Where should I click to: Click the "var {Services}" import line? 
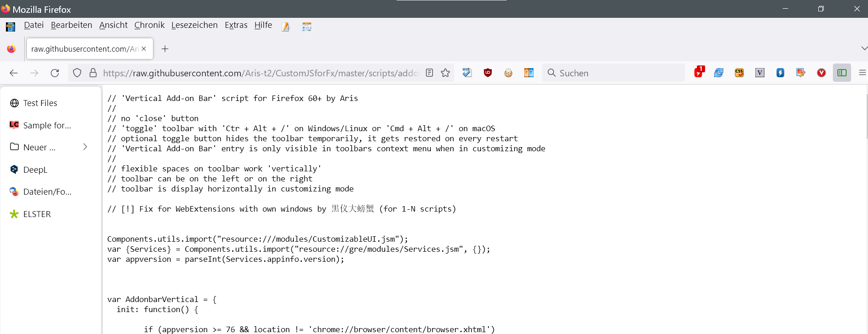pos(299,249)
